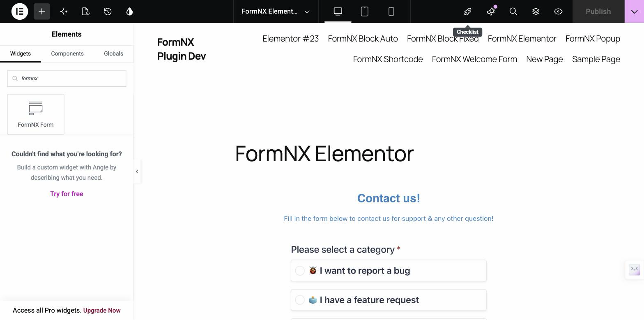The image size is (644, 320).
Task: Click the 'Contact us!' form heading
Action: (389, 198)
